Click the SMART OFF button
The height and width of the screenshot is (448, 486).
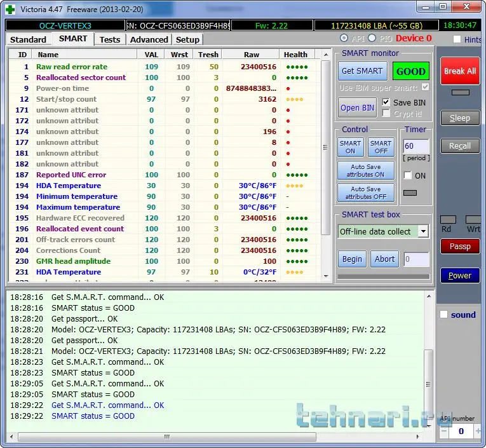pos(381,147)
